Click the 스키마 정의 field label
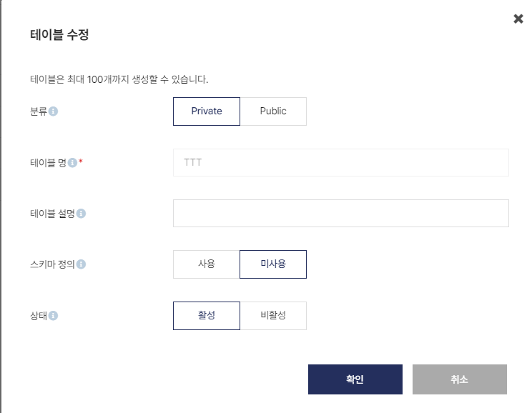The height and width of the screenshot is (413, 532). 53,264
